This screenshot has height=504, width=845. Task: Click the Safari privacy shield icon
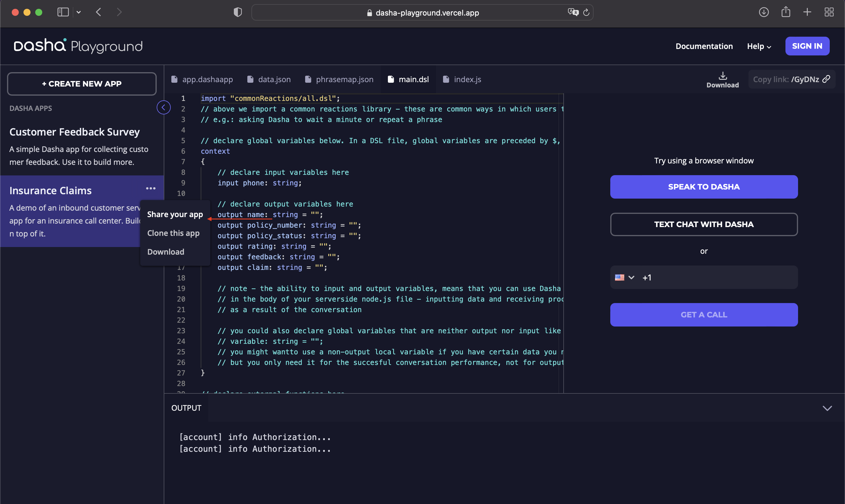pos(238,13)
